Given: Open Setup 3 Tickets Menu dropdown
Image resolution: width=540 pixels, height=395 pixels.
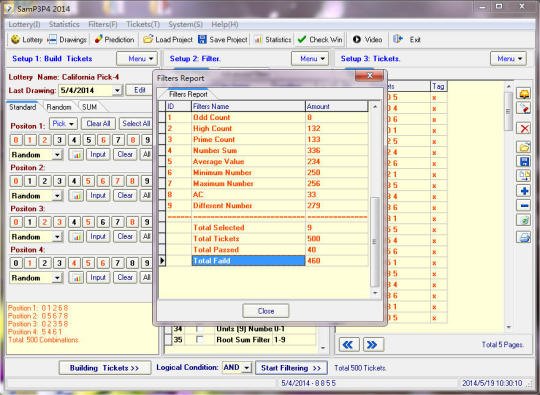Looking at the screenshot, I should click(x=509, y=59).
